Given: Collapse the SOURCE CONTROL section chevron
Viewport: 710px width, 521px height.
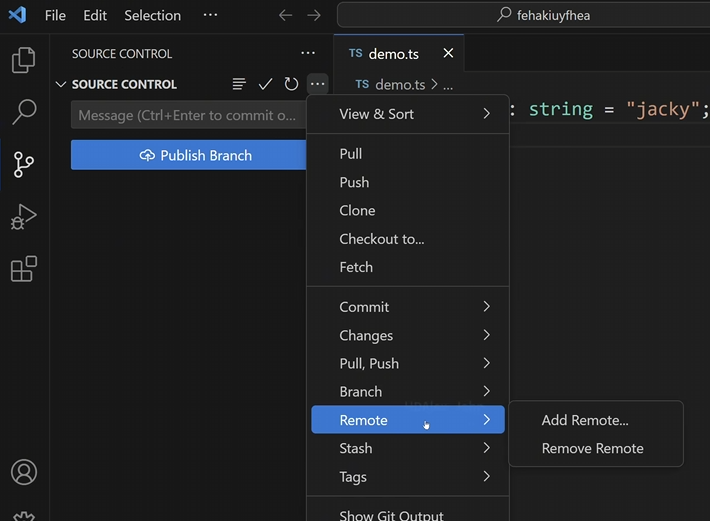Looking at the screenshot, I should 61,85.
